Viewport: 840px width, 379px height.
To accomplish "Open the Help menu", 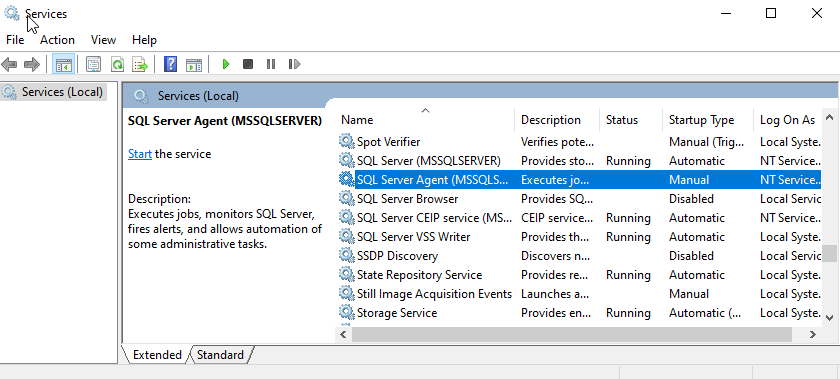I will pos(144,40).
